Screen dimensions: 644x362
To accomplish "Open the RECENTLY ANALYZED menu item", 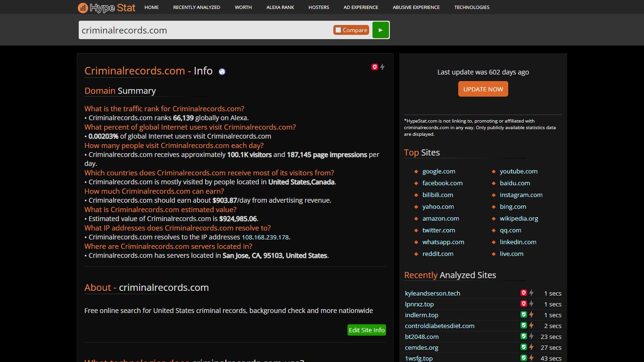I will [x=197, y=7].
